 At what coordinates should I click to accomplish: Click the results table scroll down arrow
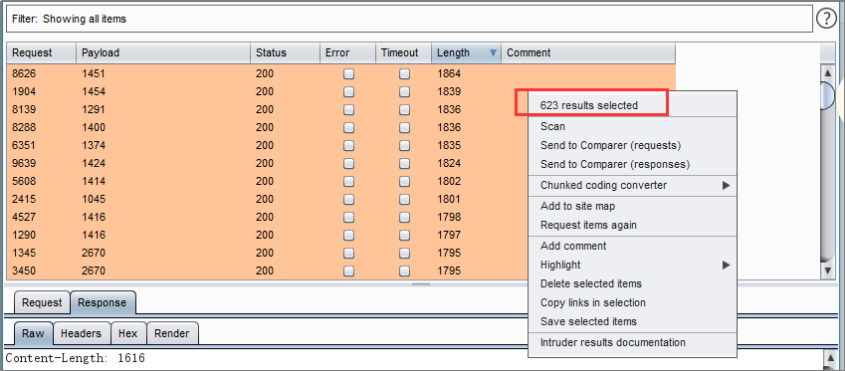point(827,271)
